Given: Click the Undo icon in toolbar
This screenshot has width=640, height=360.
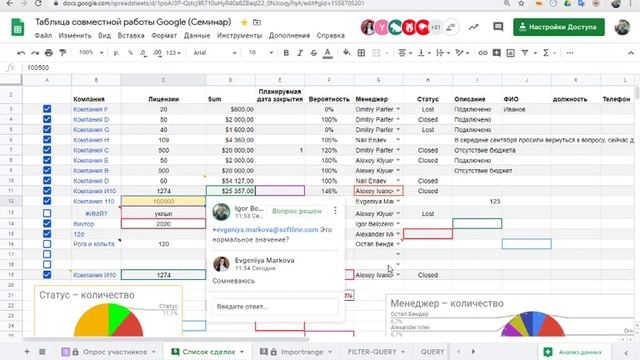Looking at the screenshot, I should coord(21,53).
